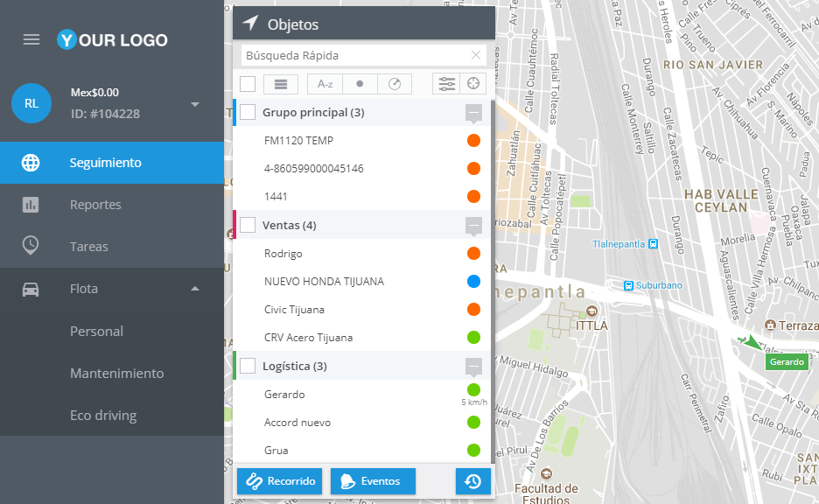The height and width of the screenshot is (504, 819).
Task: Click the crosshair locate icon
Action: click(473, 84)
